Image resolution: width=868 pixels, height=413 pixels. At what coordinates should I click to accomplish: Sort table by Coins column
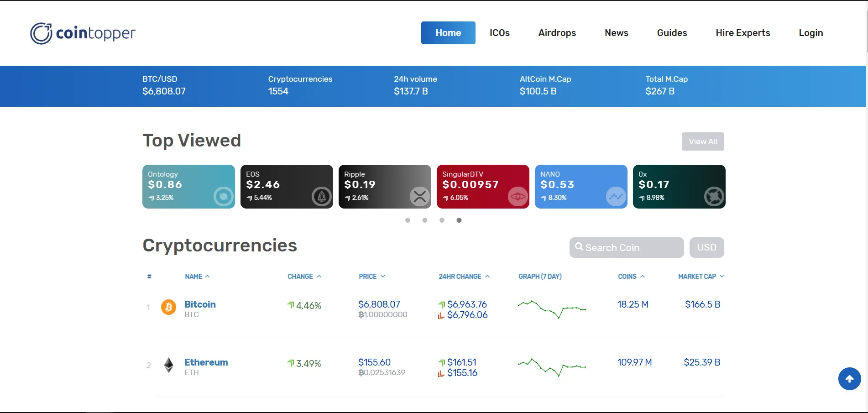pos(632,277)
